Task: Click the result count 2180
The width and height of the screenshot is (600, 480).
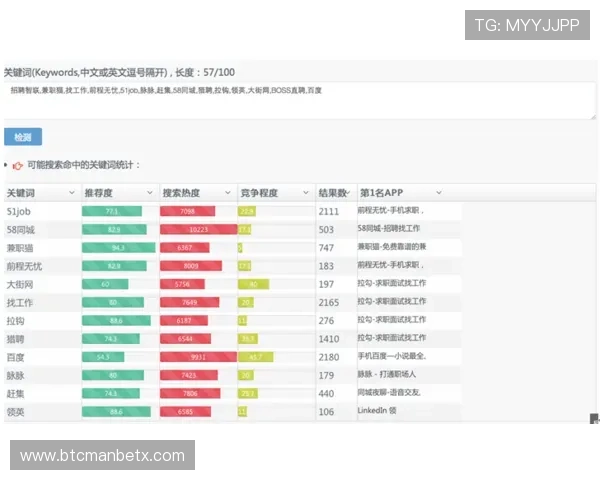Action: point(329,358)
